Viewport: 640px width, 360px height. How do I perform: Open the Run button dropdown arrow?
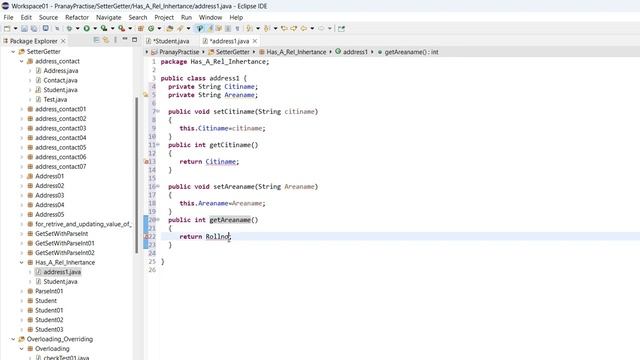pyautogui.click(x=95, y=29)
